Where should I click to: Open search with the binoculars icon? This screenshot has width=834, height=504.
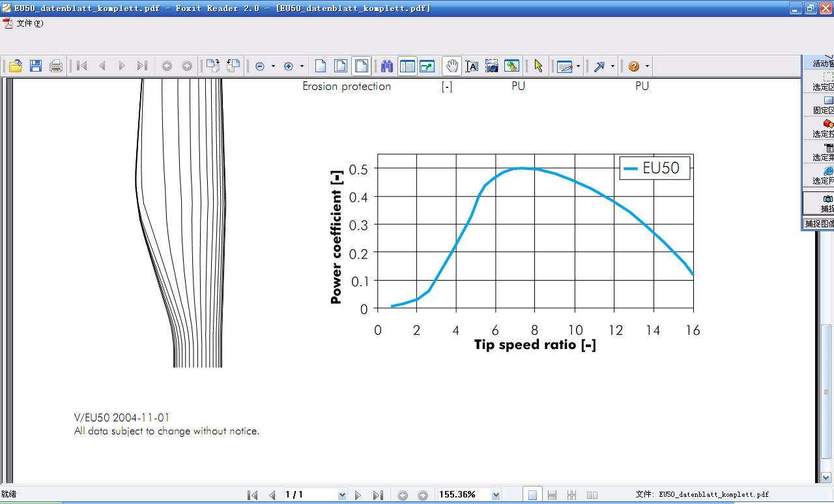click(x=387, y=66)
